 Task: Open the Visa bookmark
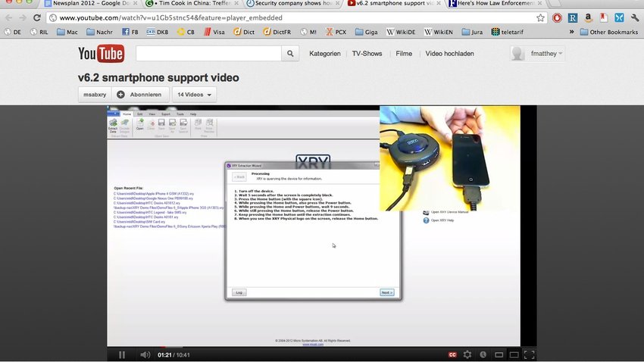tap(214, 32)
